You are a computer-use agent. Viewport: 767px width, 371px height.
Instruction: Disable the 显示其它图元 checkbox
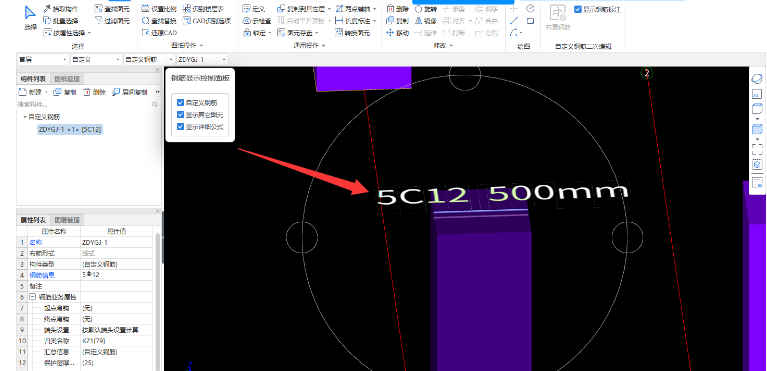point(181,115)
